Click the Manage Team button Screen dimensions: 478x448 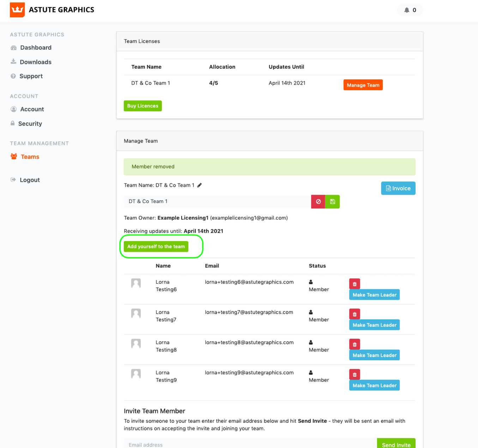click(363, 85)
